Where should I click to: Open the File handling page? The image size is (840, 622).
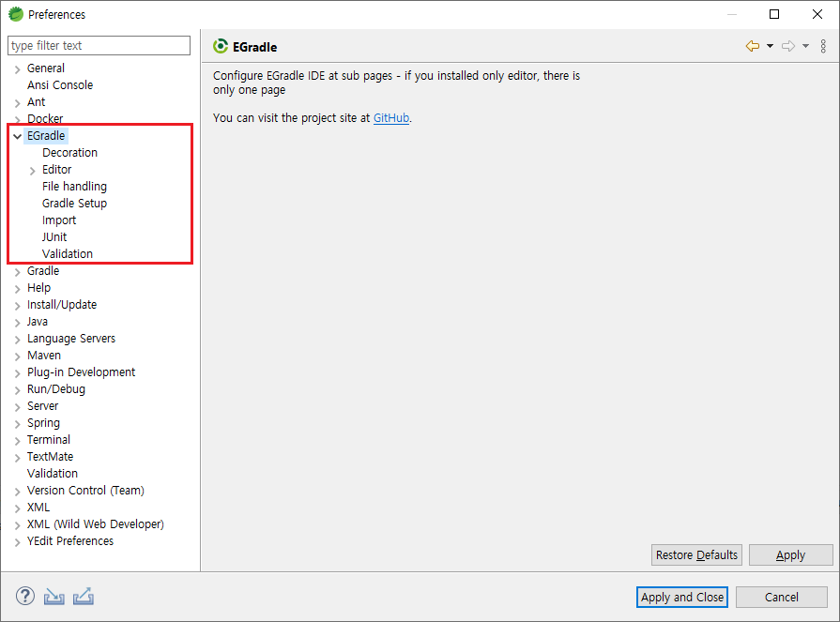(x=74, y=187)
